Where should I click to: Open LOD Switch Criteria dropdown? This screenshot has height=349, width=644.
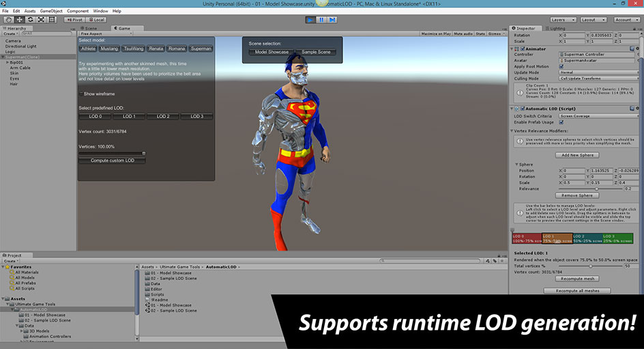click(x=599, y=116)
